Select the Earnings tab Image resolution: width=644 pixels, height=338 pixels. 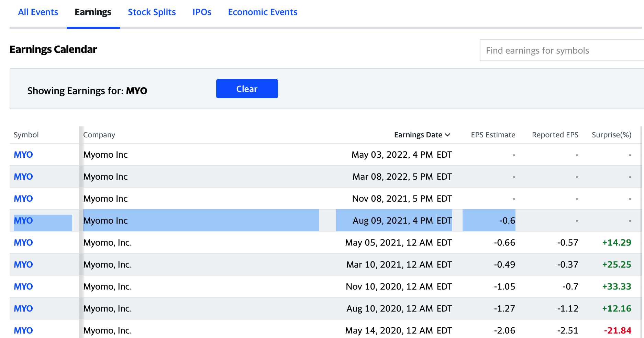93,12
